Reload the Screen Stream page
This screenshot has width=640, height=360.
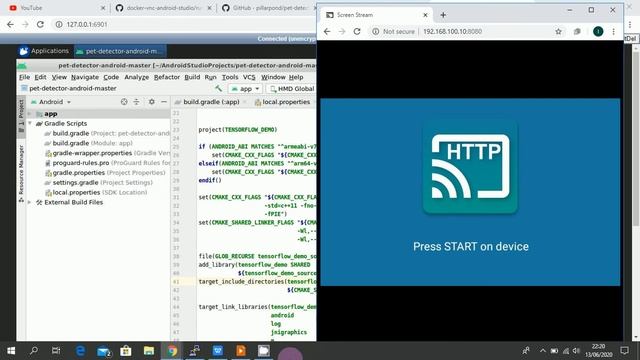(357, 31)
